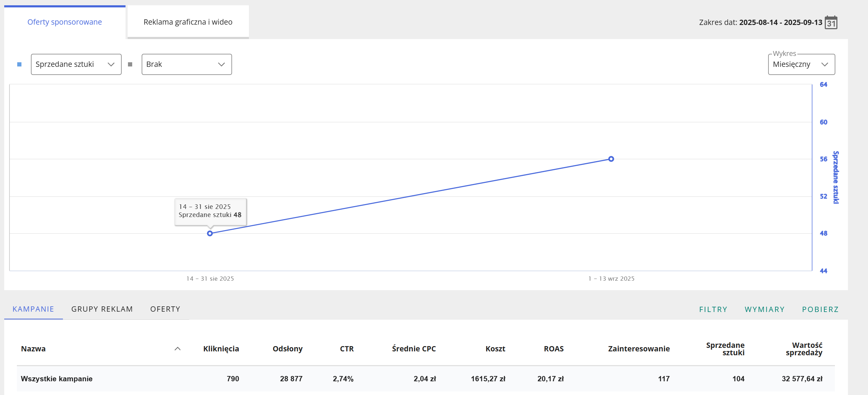Select the KAMPANIE tab
Image resolution: width=868 pixels, height=395 pixels.
33,309
